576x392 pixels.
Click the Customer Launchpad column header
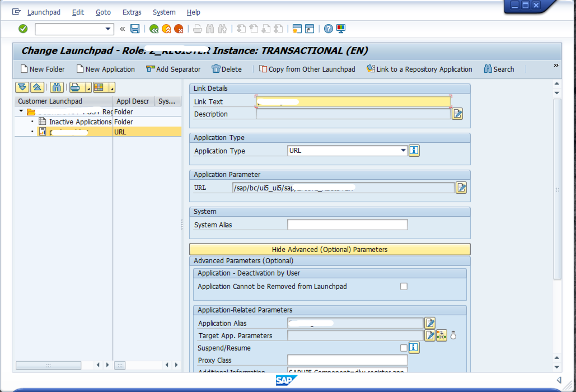64,101
